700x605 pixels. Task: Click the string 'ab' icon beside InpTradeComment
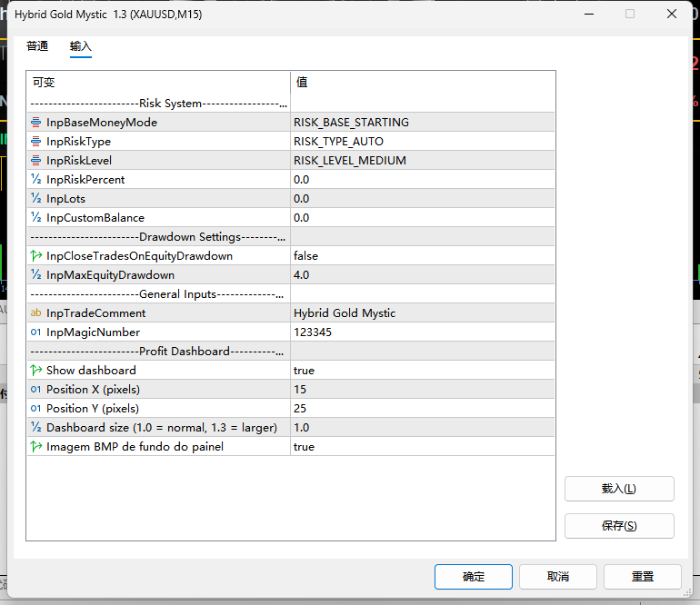35,313
